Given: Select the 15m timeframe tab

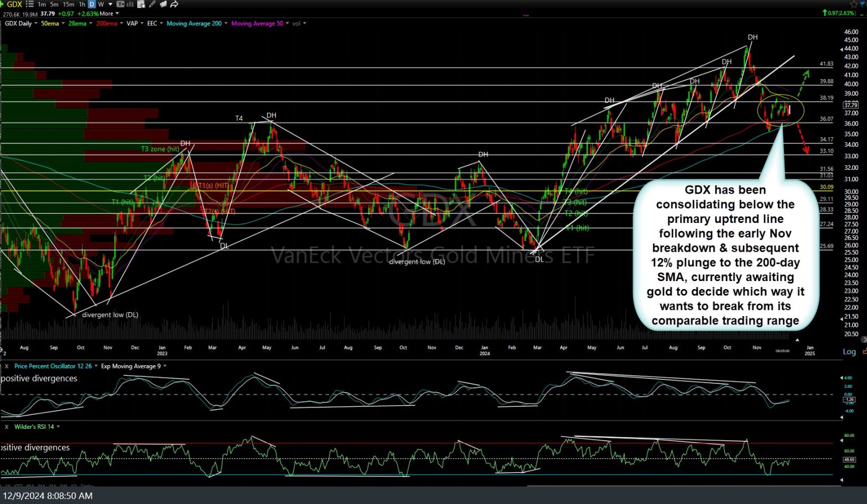Looking at the screenshot, I should click(68, 5).
